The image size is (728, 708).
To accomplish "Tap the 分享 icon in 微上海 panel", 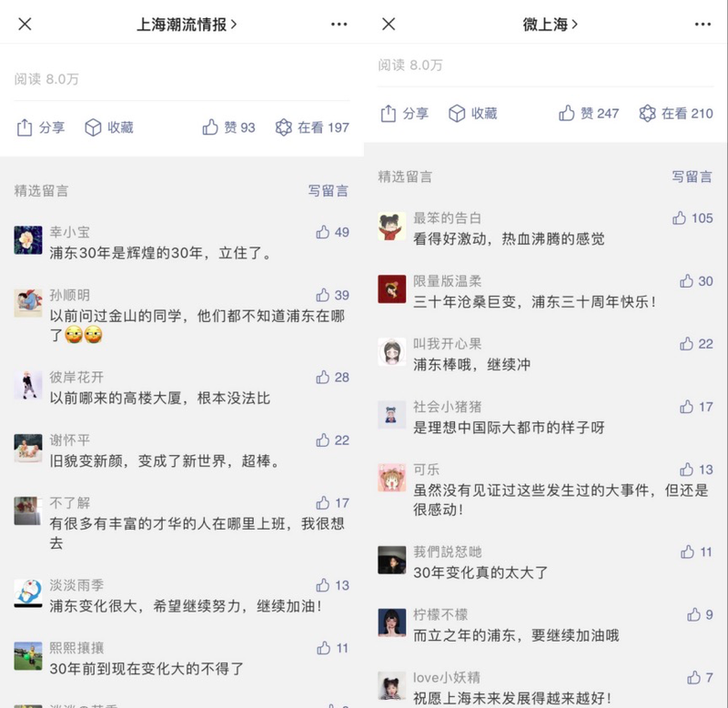I will (389, 113).
